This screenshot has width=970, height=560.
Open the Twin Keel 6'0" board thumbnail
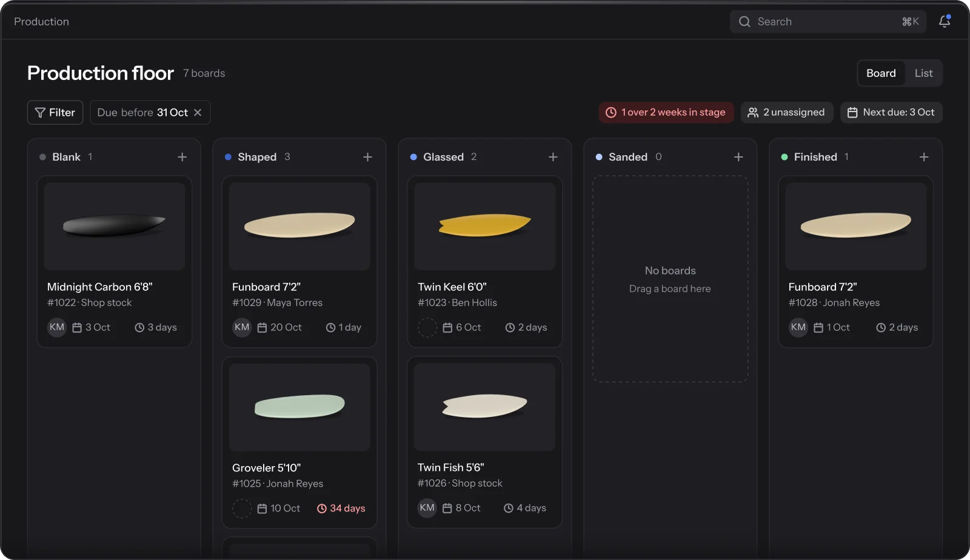click(x=485, y=226)
